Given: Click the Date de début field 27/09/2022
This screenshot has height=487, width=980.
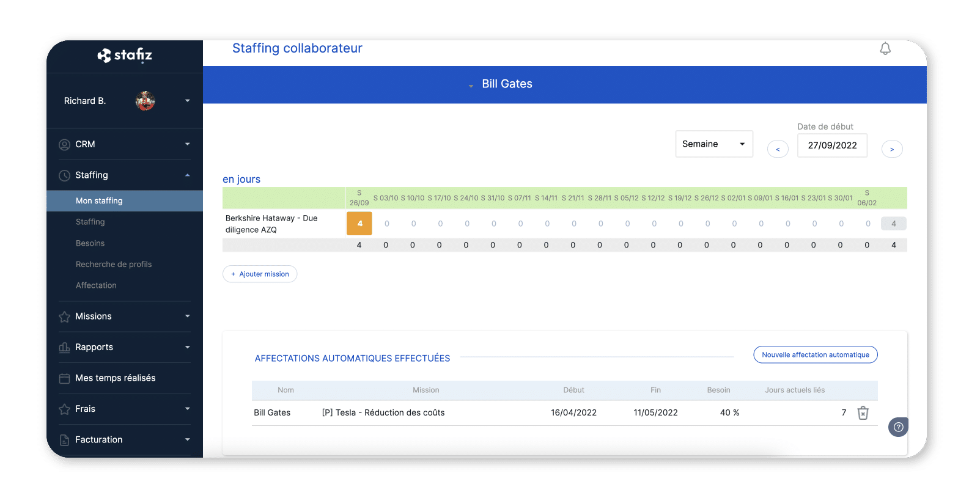Looking at the screenshot, I should pos(832,145).
